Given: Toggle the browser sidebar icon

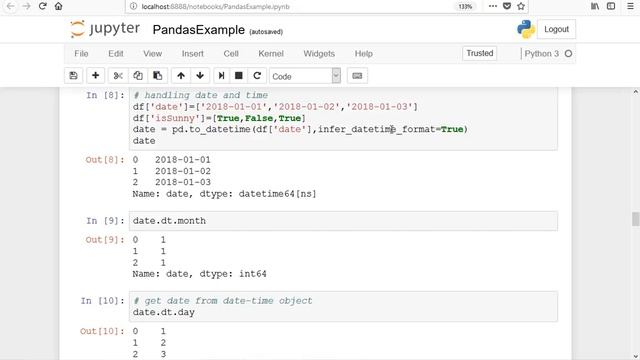Looking at the screenshot, I should pyautogui.click(x=611, y=6).
